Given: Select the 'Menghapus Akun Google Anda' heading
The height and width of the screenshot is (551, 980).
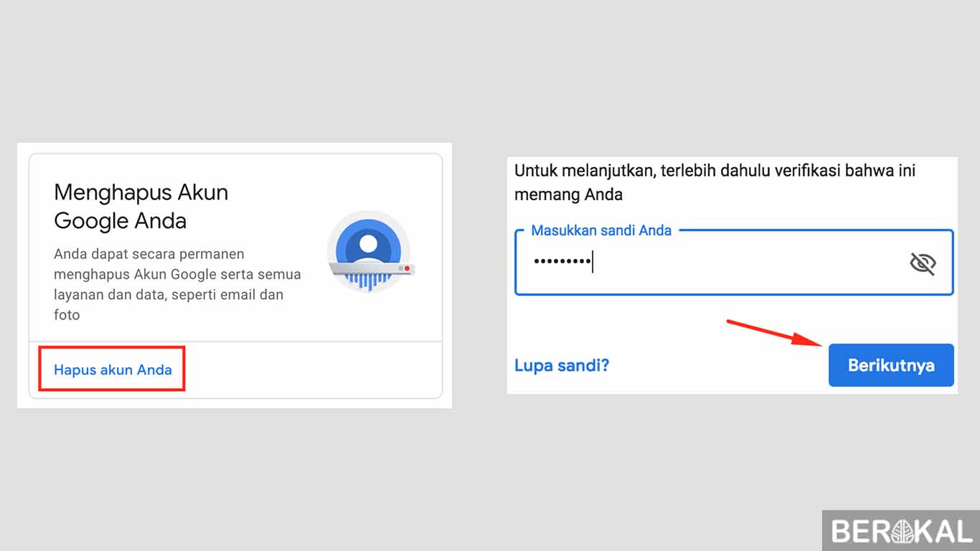Looking at the screenshot, I should pyautogui.click(x=141, y=206).
